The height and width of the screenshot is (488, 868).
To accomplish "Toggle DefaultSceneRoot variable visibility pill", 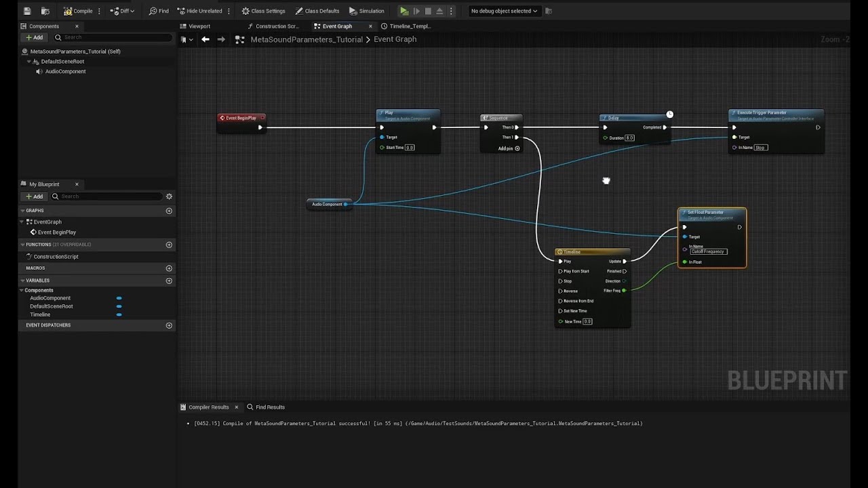I will [x=119, y=306].
